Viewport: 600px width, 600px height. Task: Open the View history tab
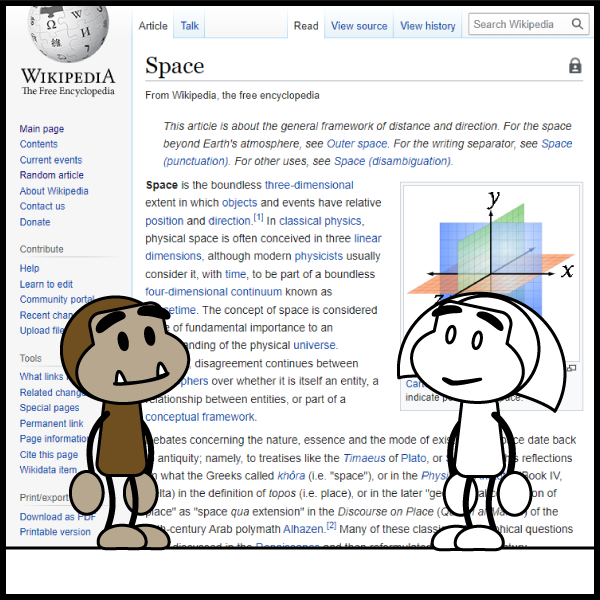428,26
